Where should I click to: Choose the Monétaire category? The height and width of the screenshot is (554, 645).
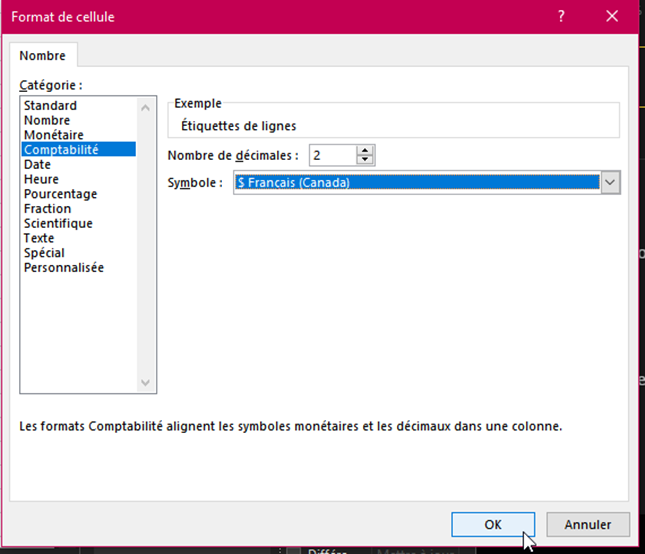54,135
